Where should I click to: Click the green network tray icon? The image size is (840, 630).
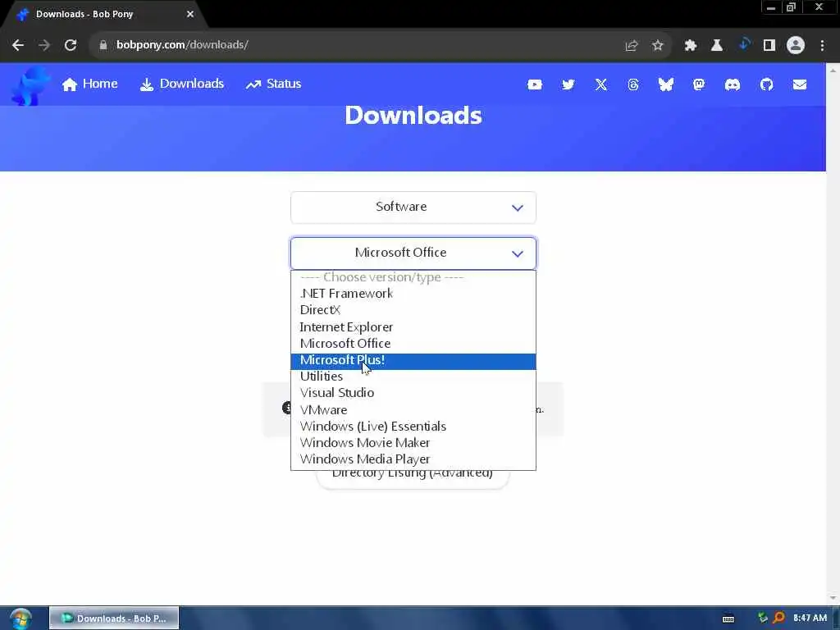pyautogui.click(x=762, y=619)
